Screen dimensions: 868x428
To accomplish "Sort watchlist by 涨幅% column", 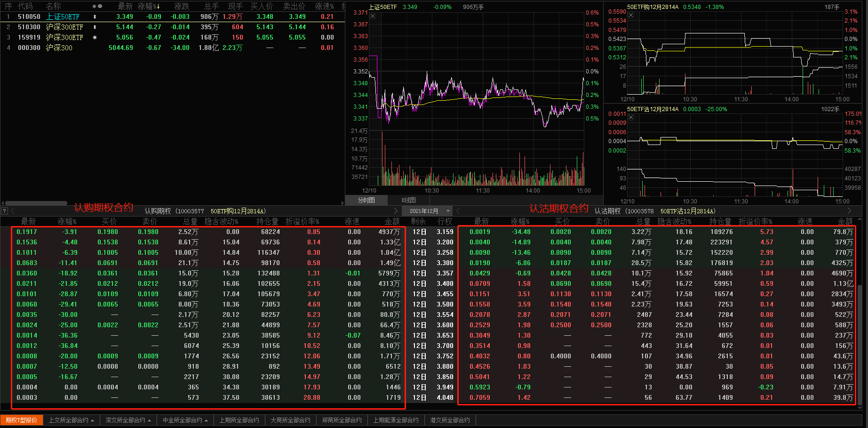I will pos(149,6).
